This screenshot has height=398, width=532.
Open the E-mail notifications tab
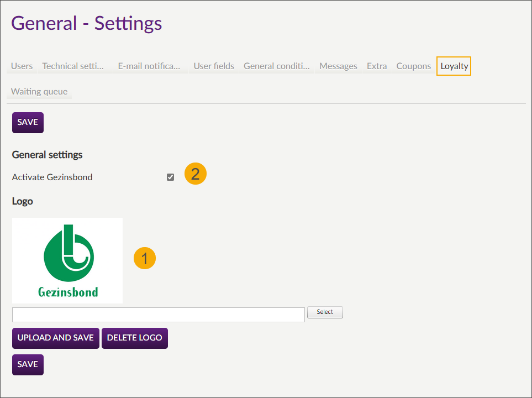pos(149,66)
